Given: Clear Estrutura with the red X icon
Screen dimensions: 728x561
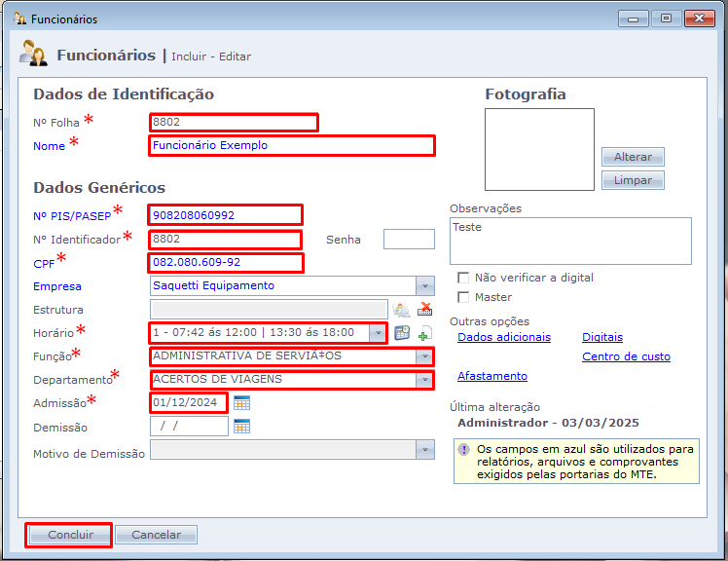Looking at the screenshot, I should point(424,309).
